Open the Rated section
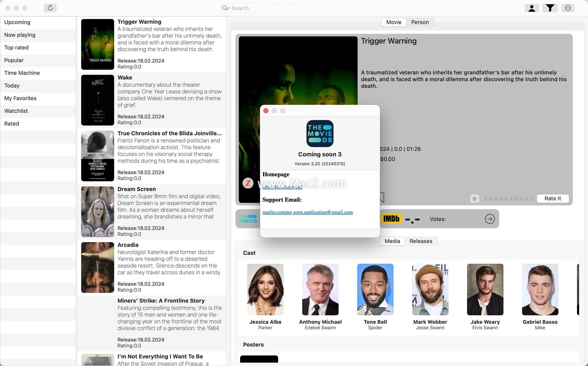Viewport: 588px width, 366px height. click(38, 124)
